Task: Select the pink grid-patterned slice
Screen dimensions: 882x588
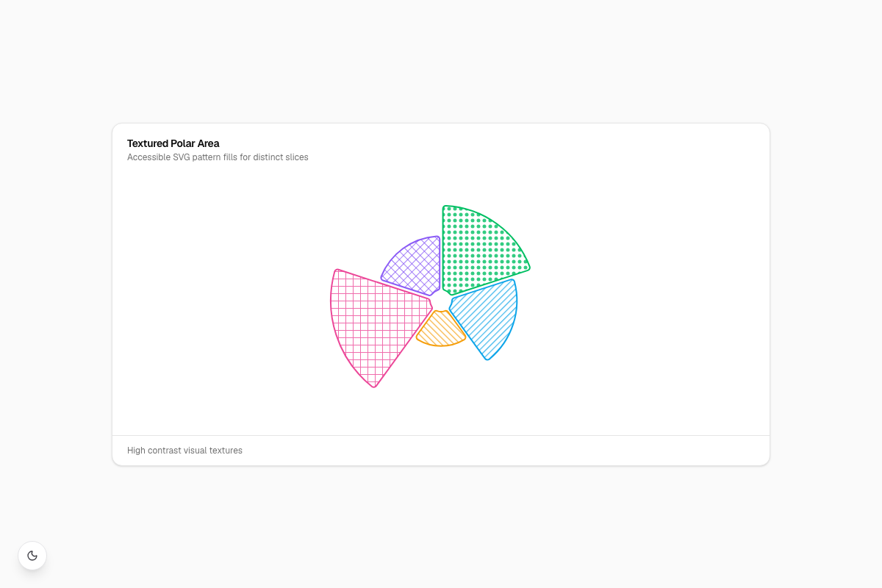Action: (x=375, y=323)
